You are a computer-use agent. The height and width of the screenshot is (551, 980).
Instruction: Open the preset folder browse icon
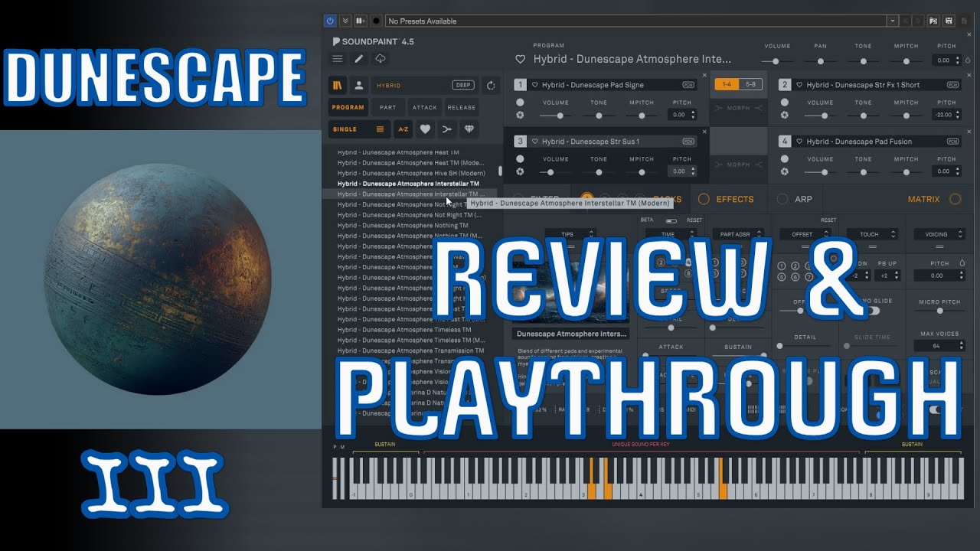point(933,21)
